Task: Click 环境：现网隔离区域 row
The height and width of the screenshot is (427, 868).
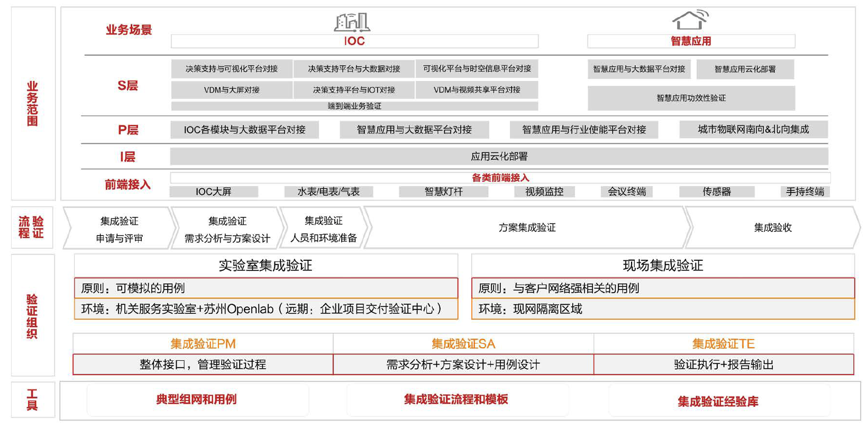Action: coord(663,309)
